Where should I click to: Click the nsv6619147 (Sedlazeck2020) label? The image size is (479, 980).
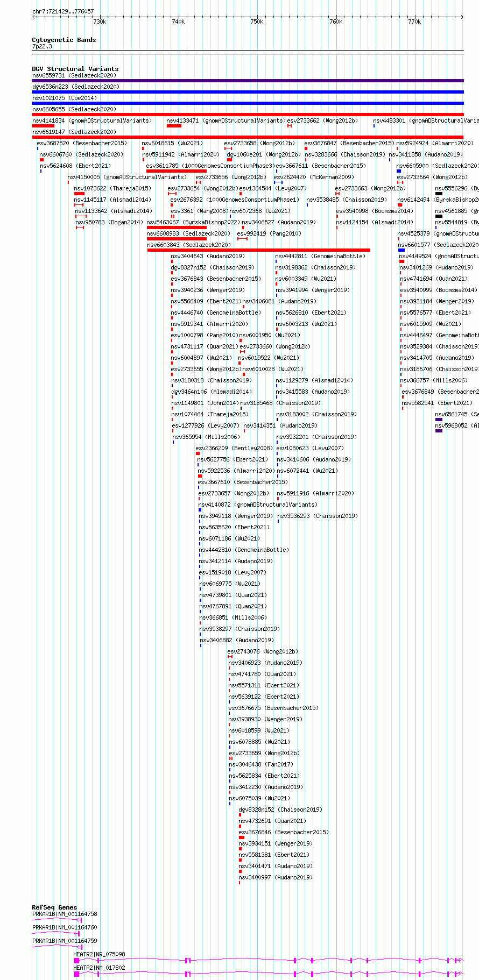[x=74, y=132]
